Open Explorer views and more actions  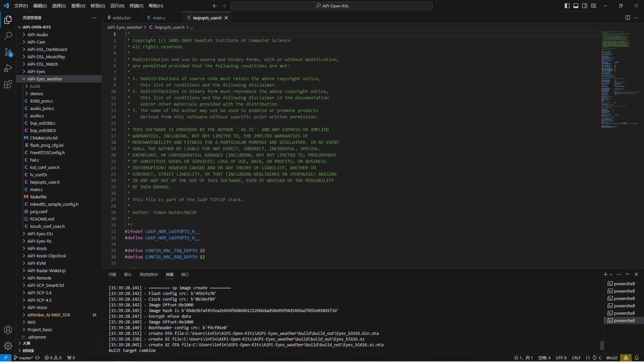[x=94, y=18]
